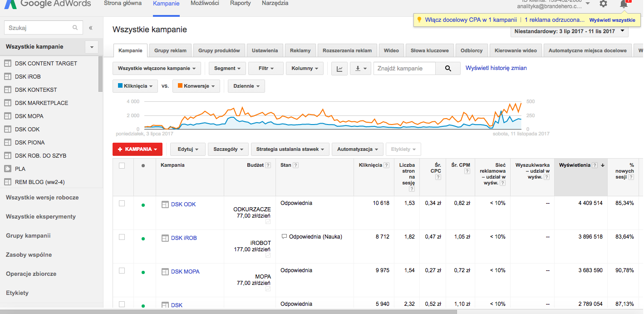The width and height of the screenshot is (644, 314).
Task: Tick the checkbox for DSK ODK campaign
Action: click(x=122, y=204)
